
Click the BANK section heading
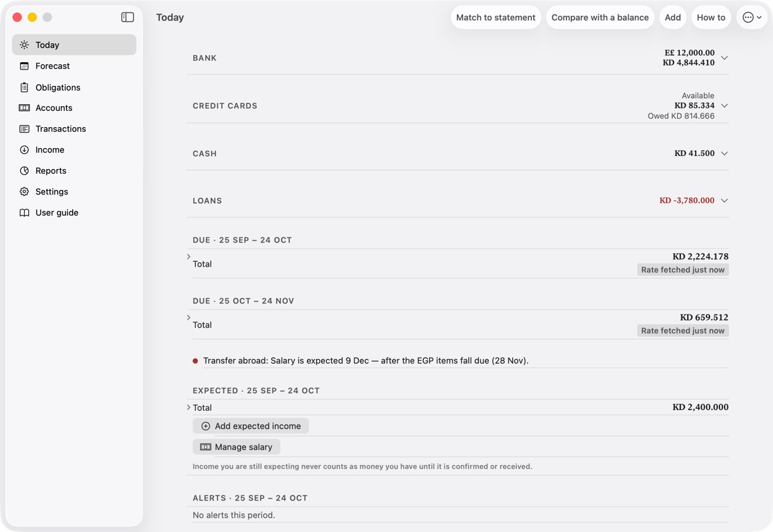click(204, 58)
